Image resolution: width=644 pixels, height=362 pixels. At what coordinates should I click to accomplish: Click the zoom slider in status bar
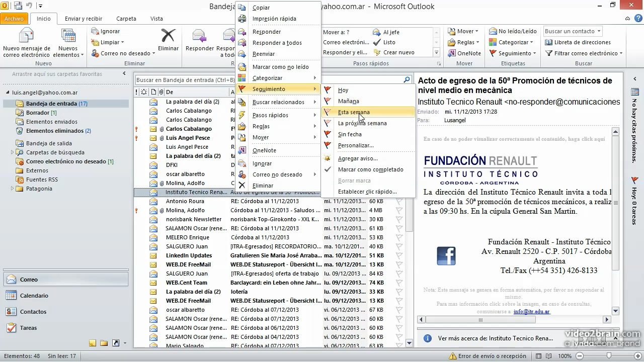click(608, 356)
